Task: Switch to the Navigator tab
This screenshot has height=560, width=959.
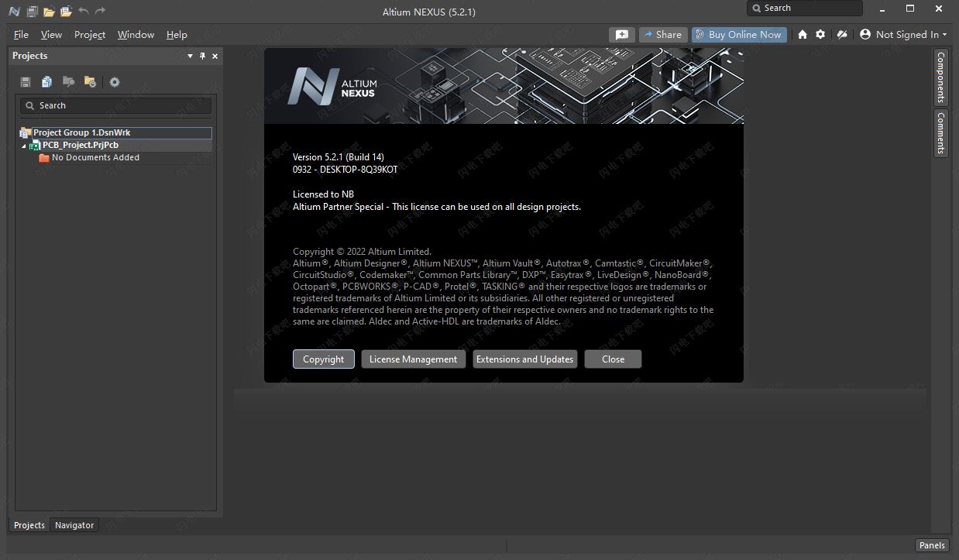Action: tap(74, 525)
